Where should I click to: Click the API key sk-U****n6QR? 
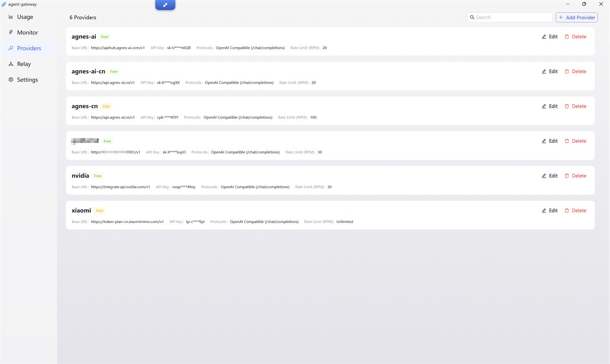click(179, 48)
